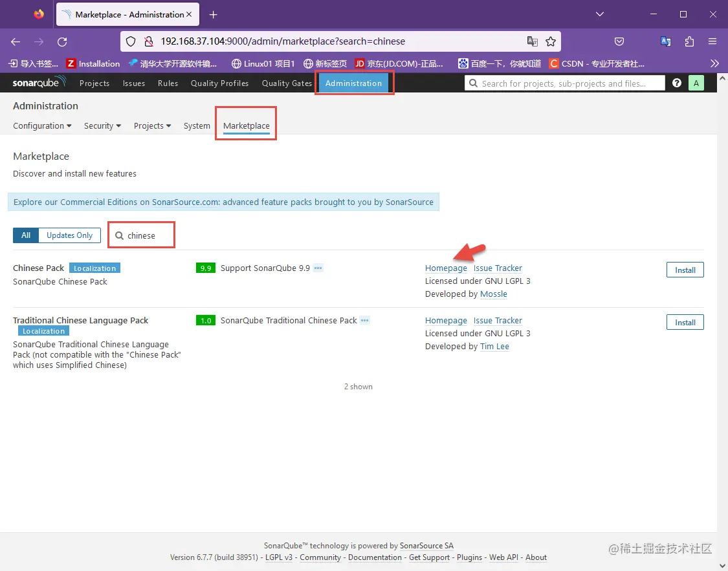This screenshot has width=728, height=571.
Task: Open the Community footer link
Action: pos(320,557)
